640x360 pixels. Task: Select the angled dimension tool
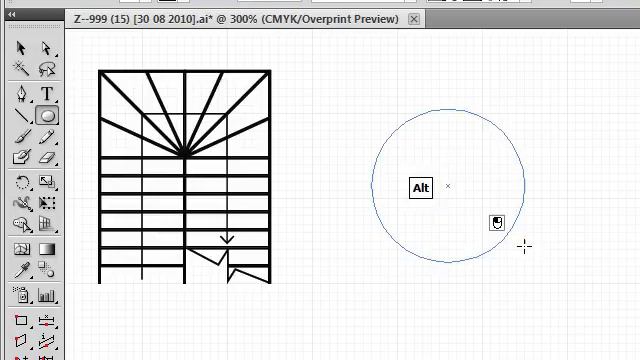tap(47, 340)
